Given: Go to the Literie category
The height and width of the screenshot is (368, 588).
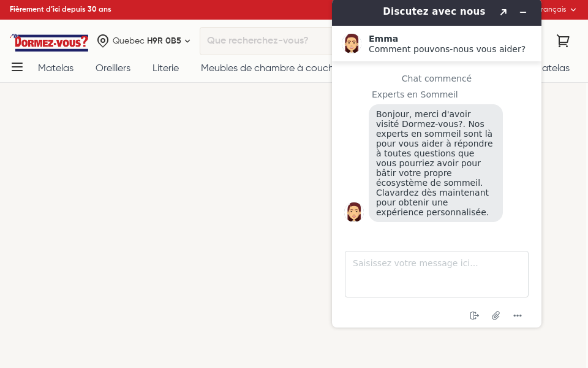Looking at the screenshot, I should tap(165, 68).
